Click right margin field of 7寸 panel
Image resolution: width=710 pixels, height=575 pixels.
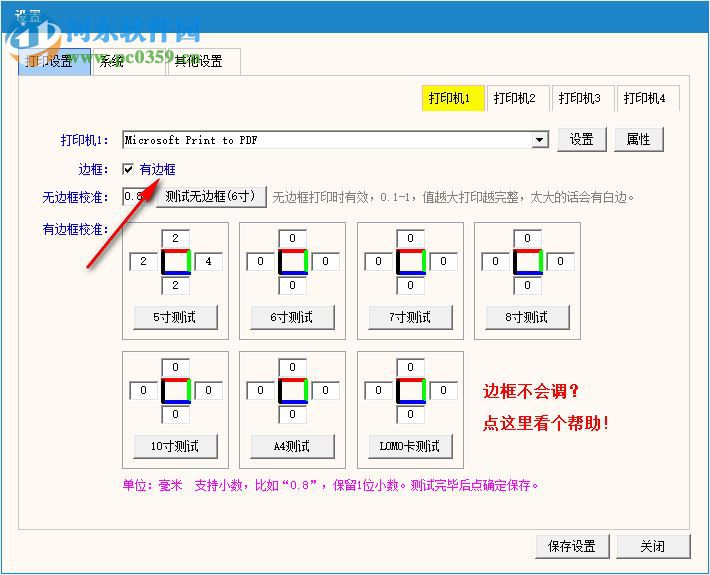pos(443,261)
